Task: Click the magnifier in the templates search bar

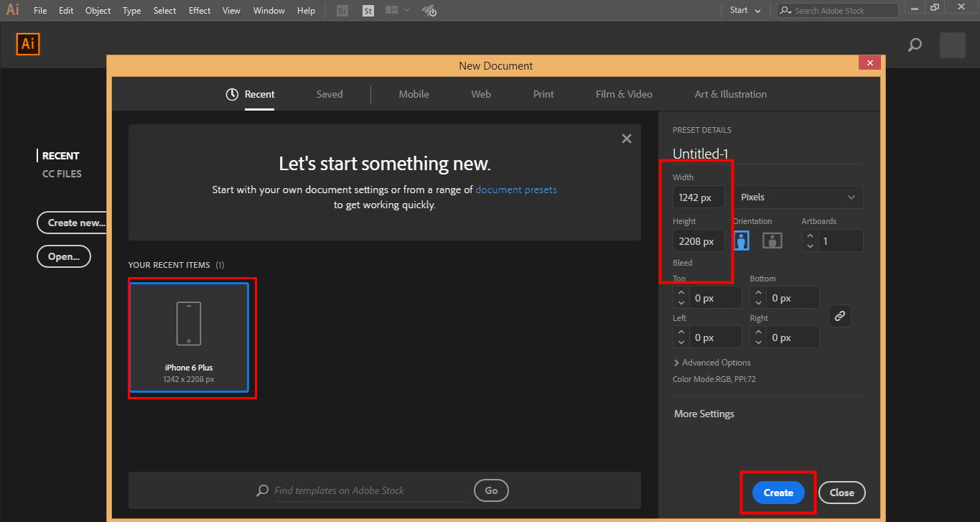Action: (x=263, y=490)
